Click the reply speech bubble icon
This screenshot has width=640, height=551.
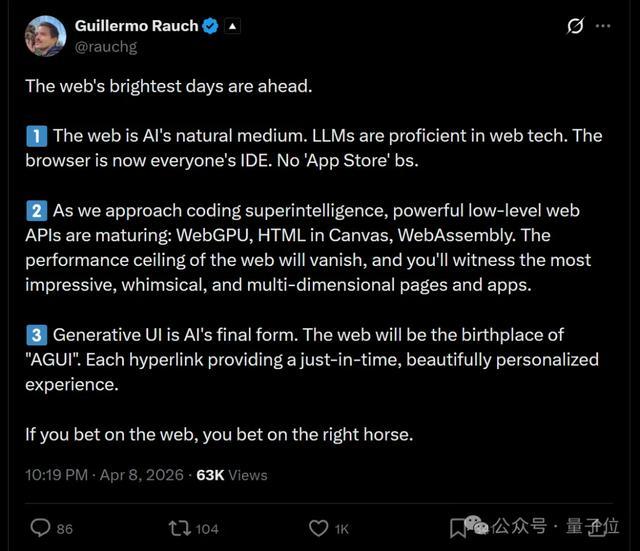tap(40, 527)
